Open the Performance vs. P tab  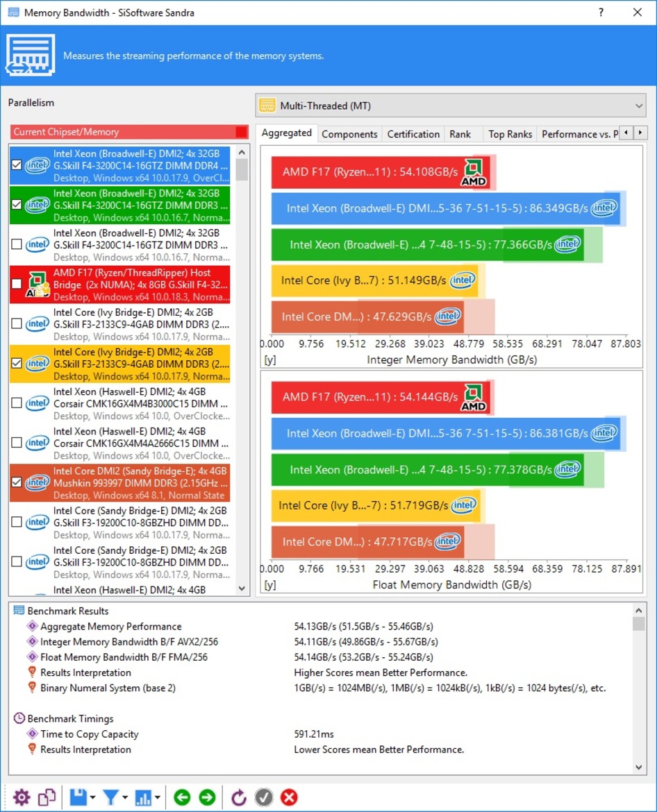[579, 134]
